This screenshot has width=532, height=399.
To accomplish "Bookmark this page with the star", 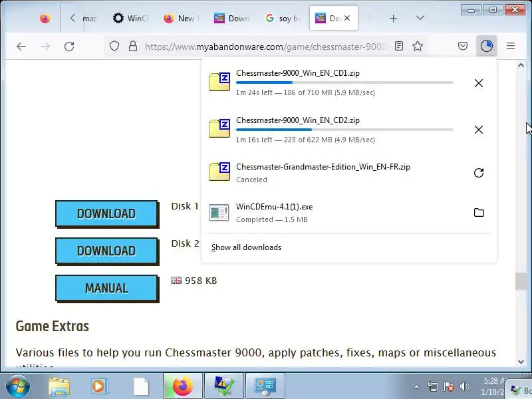I will coord(418,46).
